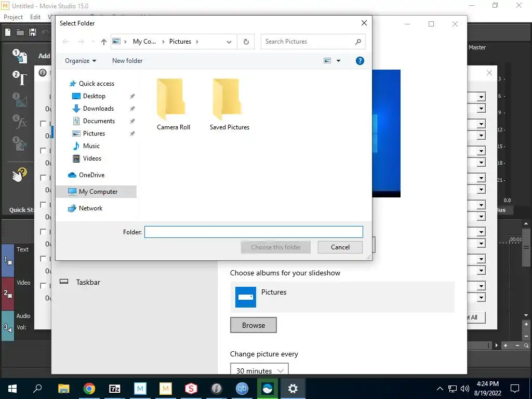The height and width of the screenshot is (399, 532).
Task: Zoom in timeline with plus button
Action: [506, 345]
